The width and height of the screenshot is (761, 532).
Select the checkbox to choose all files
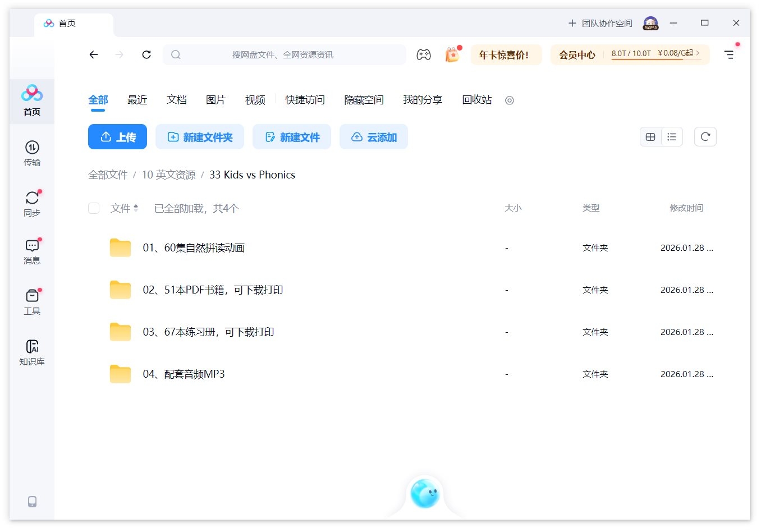click(93, 208)
